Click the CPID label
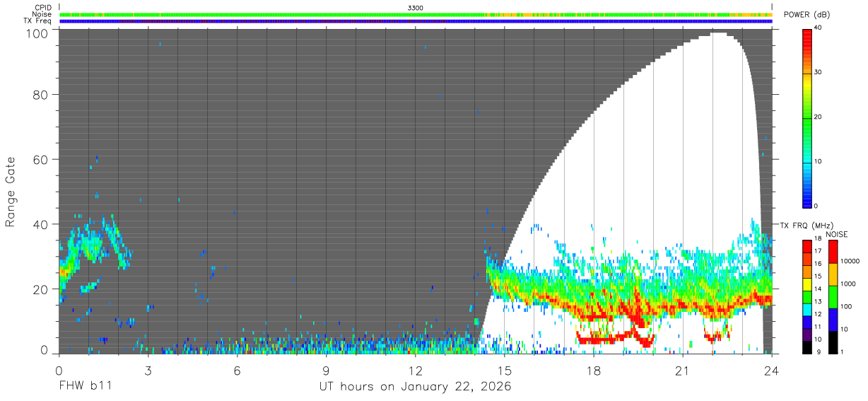Viewport: 868px width, 401px height. (x=43, y=7)
